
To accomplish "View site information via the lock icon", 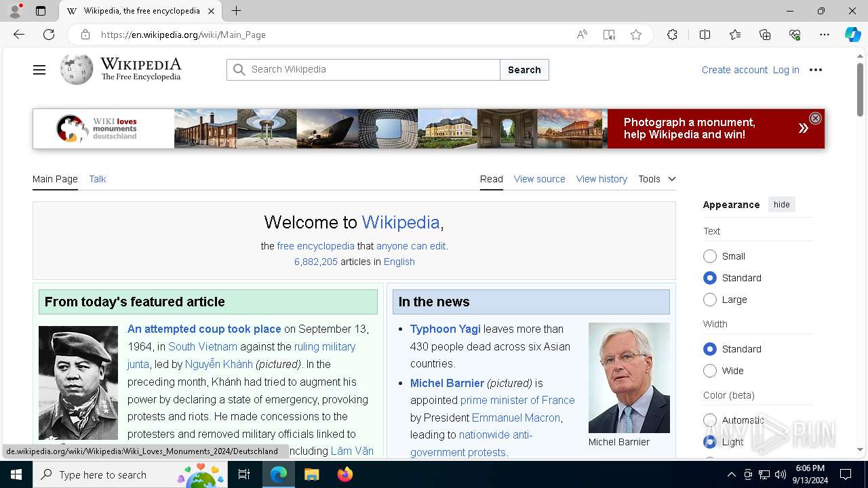I will pos(85,35).
